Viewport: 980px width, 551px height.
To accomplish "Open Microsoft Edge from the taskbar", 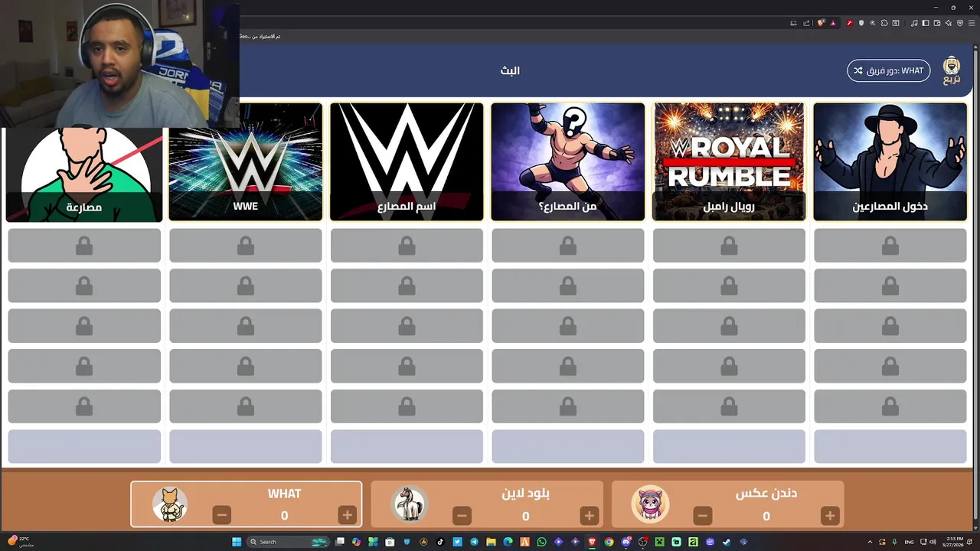I will [x=508, y=542].
